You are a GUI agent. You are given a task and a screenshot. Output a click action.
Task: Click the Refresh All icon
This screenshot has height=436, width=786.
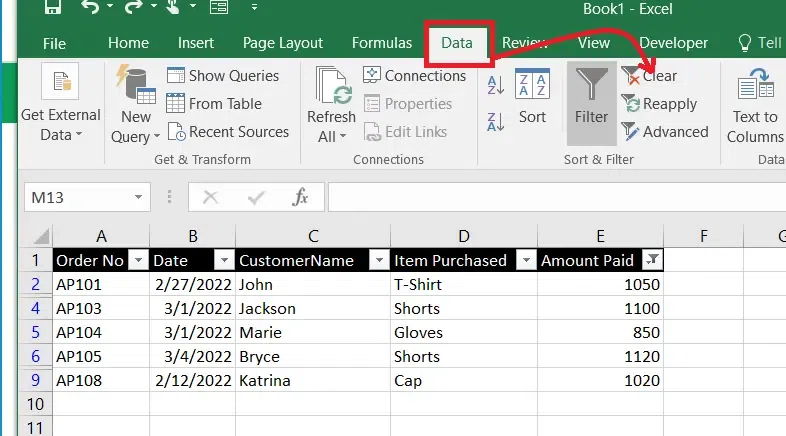coord(332,84)
